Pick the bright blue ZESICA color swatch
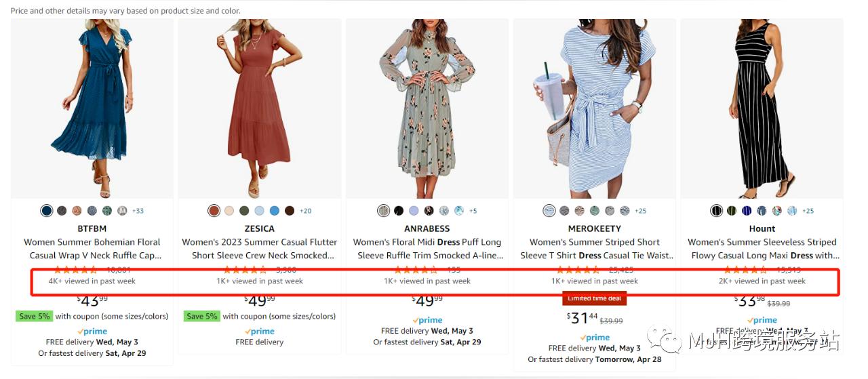Screen dimensions: 868x379 coord(275,211)
